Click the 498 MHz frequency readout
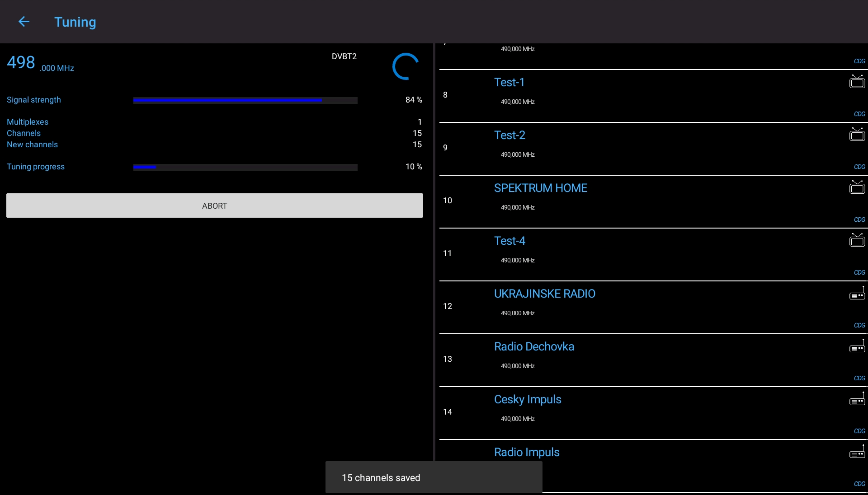868x495 pixels. (x=40, y=63)
